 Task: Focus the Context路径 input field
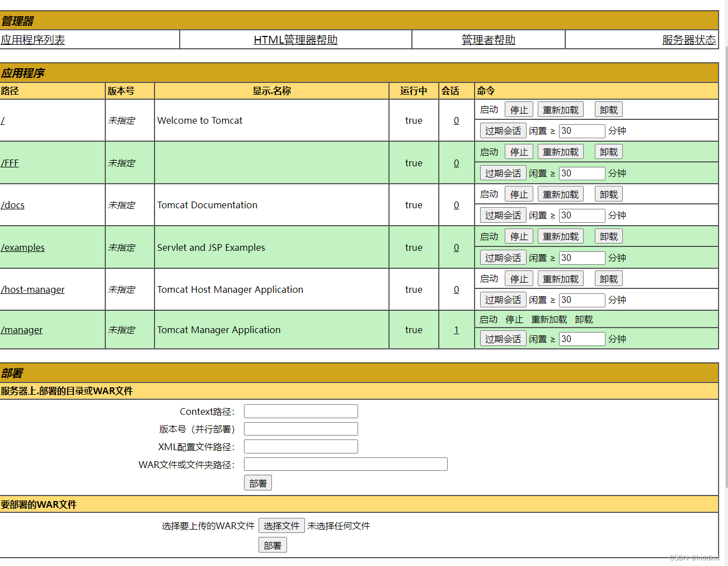301,411
